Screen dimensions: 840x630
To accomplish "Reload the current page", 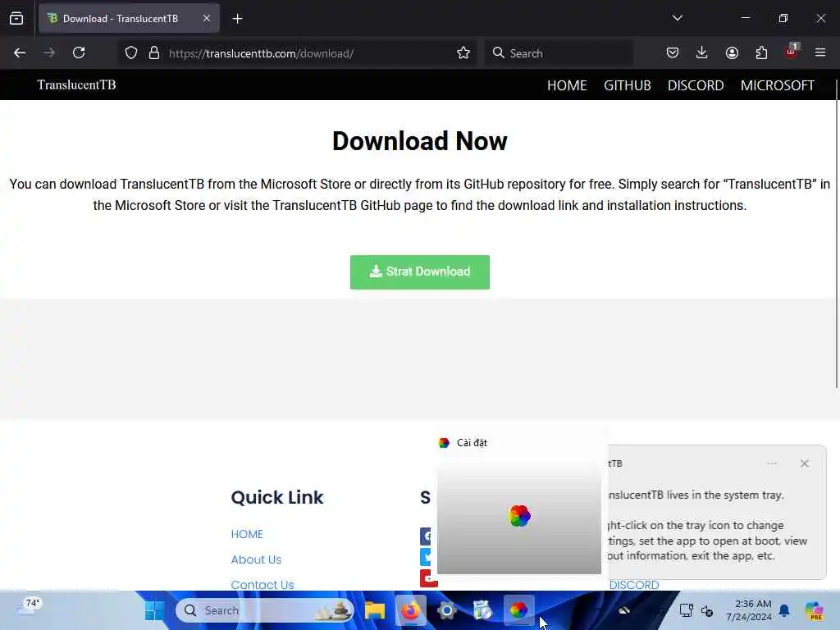I will coord(79,52).
